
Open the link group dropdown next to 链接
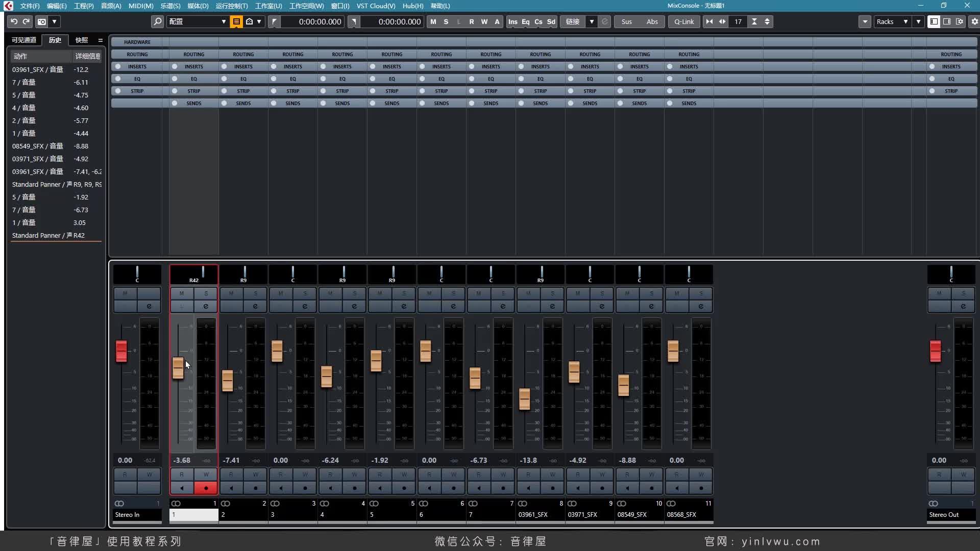592,21
